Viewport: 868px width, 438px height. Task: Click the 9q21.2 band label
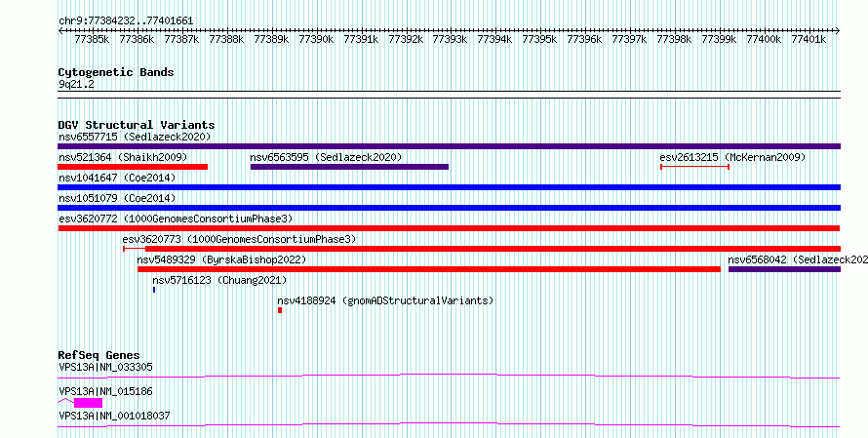point(76,84)
